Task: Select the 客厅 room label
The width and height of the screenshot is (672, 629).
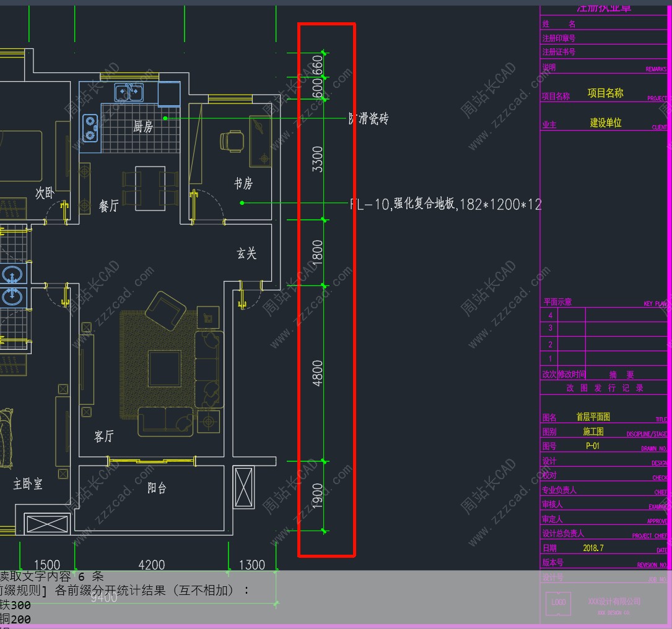Action: [104, 436]
